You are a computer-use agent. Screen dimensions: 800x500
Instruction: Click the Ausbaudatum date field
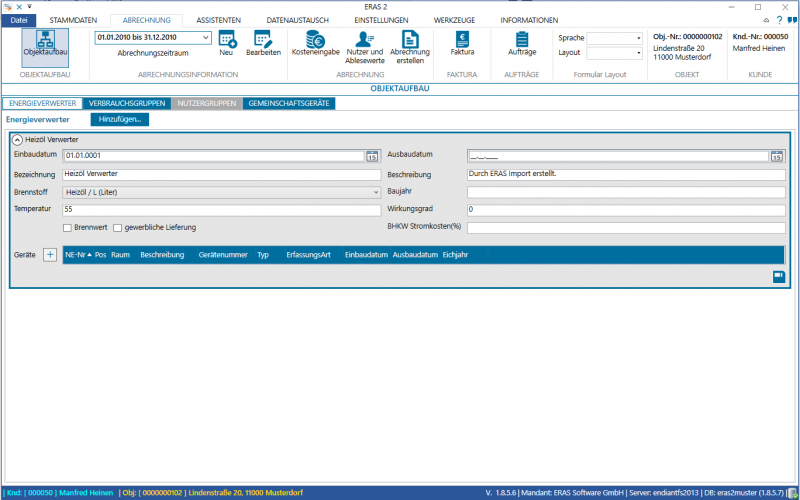point(618,156)
